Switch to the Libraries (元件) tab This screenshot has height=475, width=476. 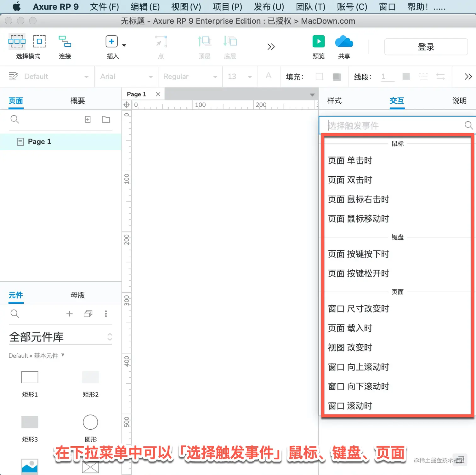(16, 295)
